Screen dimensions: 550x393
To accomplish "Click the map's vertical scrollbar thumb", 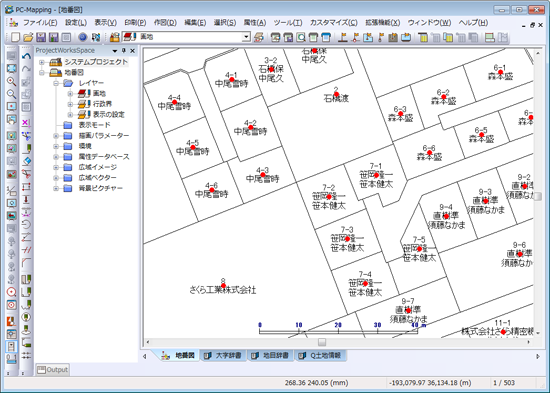I will (x=538, y=196).
